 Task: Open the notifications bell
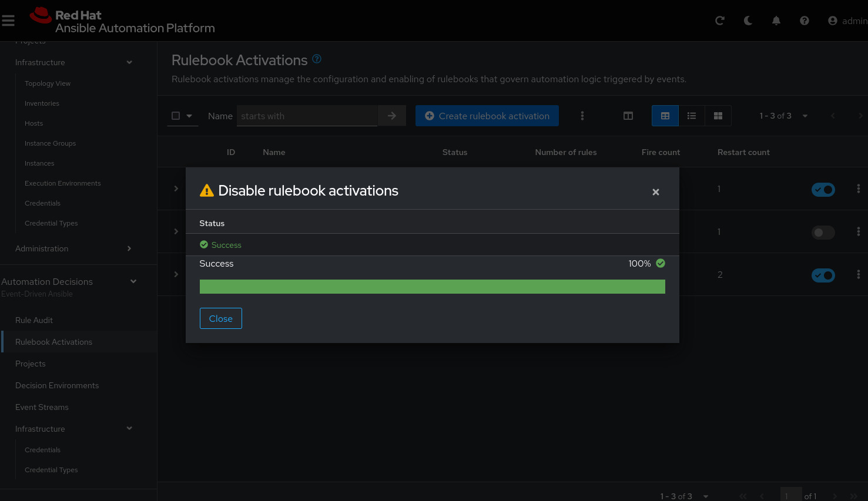coord(776,21)
